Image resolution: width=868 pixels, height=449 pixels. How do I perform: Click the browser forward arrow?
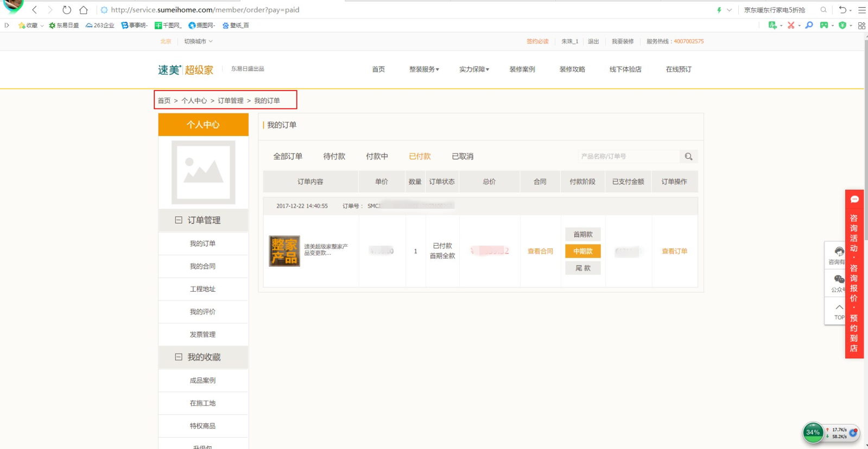click(50, 10)
